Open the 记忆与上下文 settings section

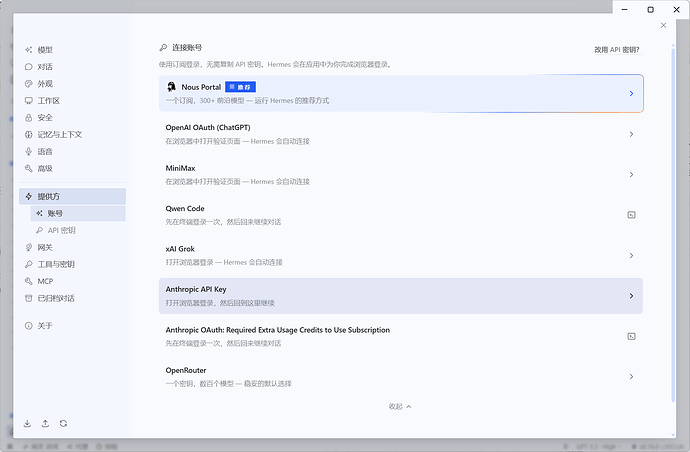coord(73,135)
